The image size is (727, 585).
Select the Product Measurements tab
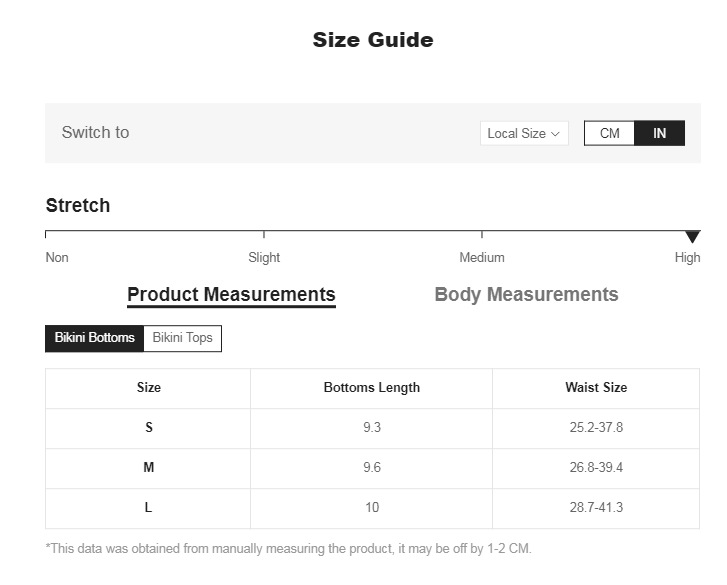point(231,295)
